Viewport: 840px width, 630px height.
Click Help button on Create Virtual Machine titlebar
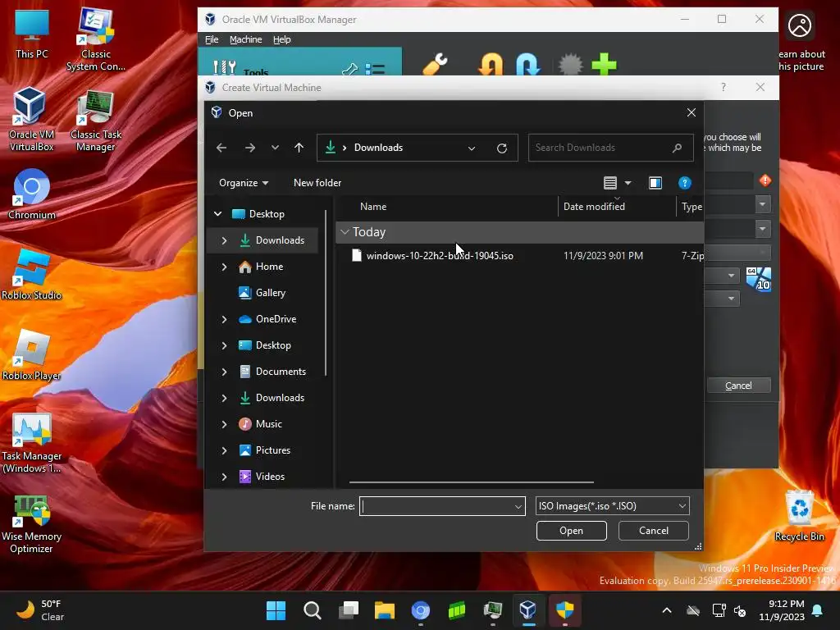coord(724,87)
